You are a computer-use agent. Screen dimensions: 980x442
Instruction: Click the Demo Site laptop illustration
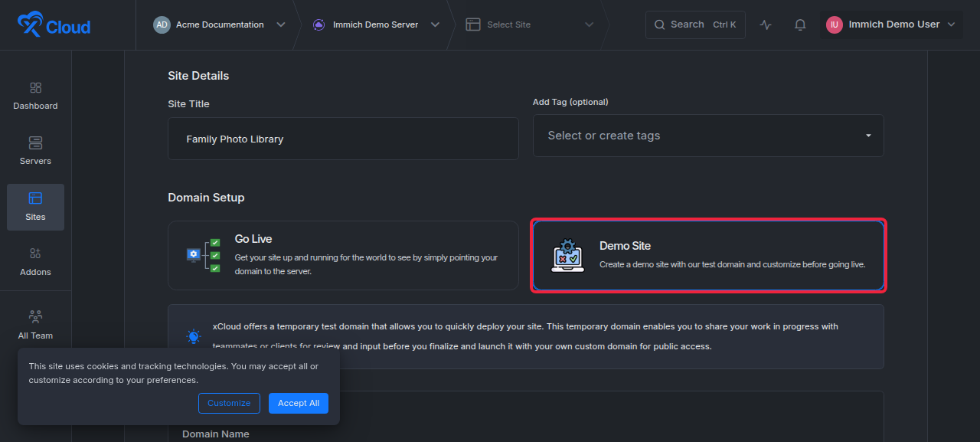pos(568,255)
